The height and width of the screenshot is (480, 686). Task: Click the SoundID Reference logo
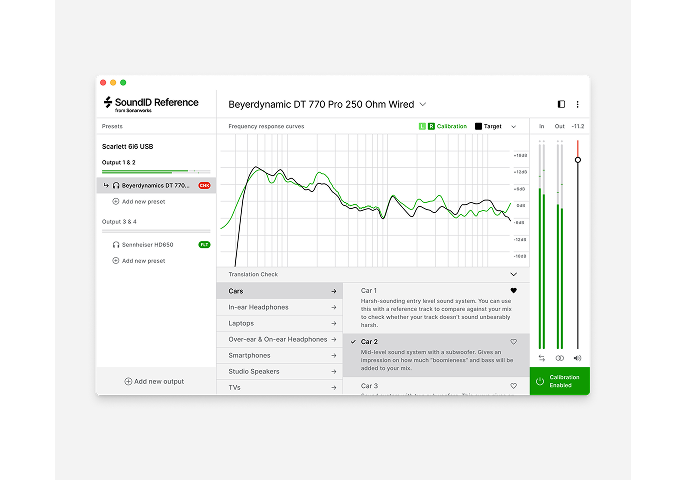pyautogui.click(x=151, y=104)
